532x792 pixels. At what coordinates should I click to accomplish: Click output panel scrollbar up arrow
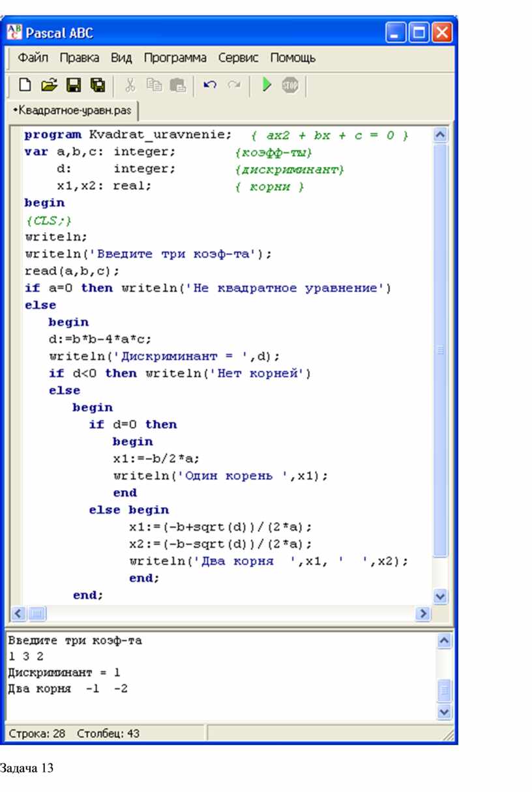444,640
